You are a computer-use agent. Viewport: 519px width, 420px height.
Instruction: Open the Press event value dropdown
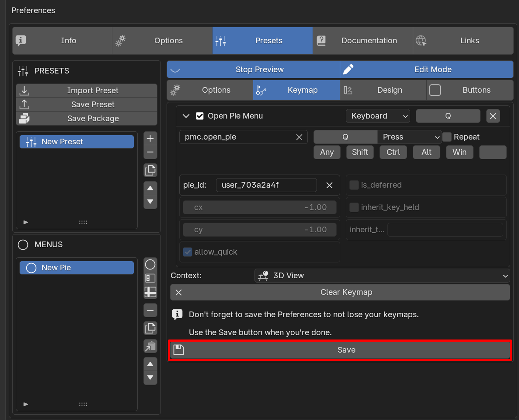pyautogui.click(x=409, y=137)
